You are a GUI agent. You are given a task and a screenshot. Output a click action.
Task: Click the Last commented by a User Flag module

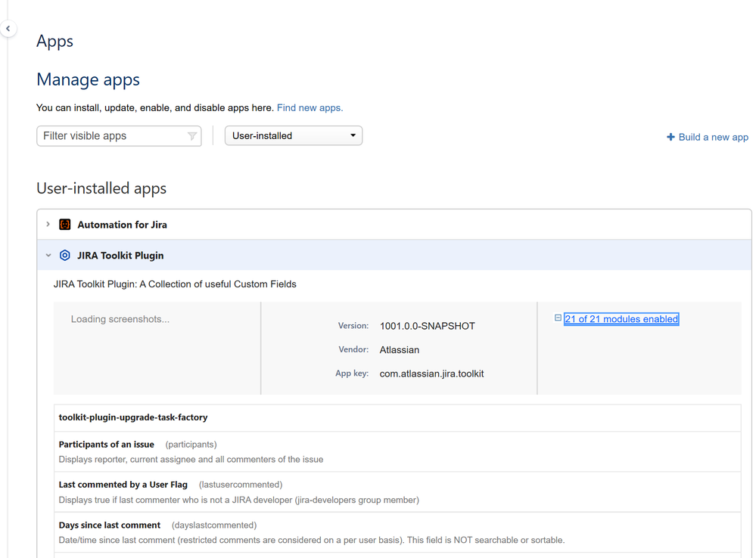pos(397,492)
